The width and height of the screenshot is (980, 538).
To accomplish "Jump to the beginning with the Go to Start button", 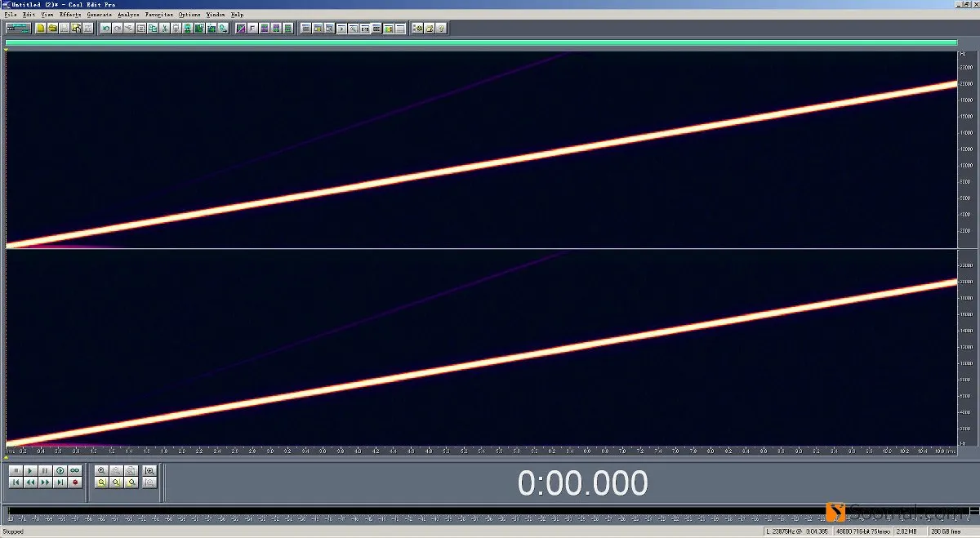I will coord(16,482).
